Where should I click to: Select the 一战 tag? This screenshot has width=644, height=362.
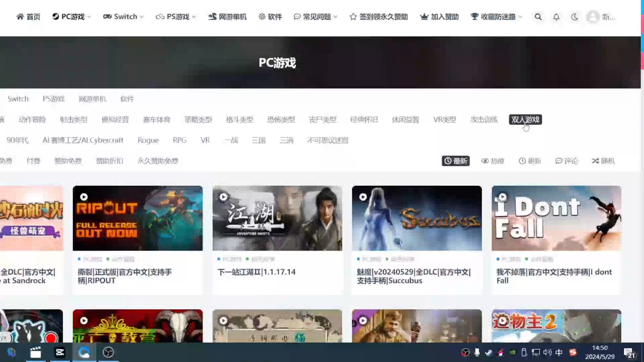[x=231, y=140]
